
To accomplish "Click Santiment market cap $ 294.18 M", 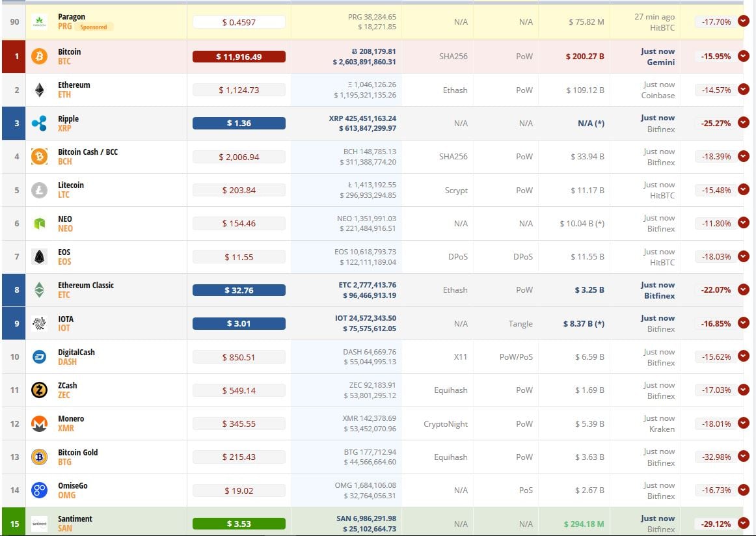I will [584, 524].
